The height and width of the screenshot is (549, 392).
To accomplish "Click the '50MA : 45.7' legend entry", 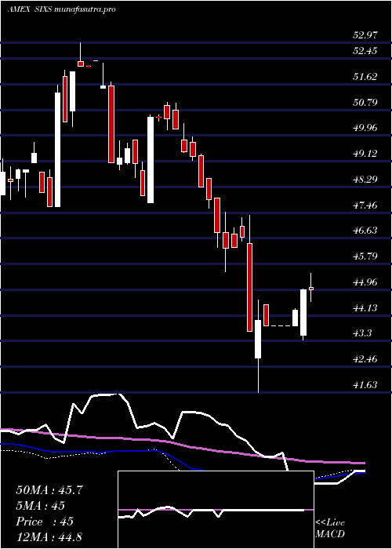I will click(x=49, y=490).
